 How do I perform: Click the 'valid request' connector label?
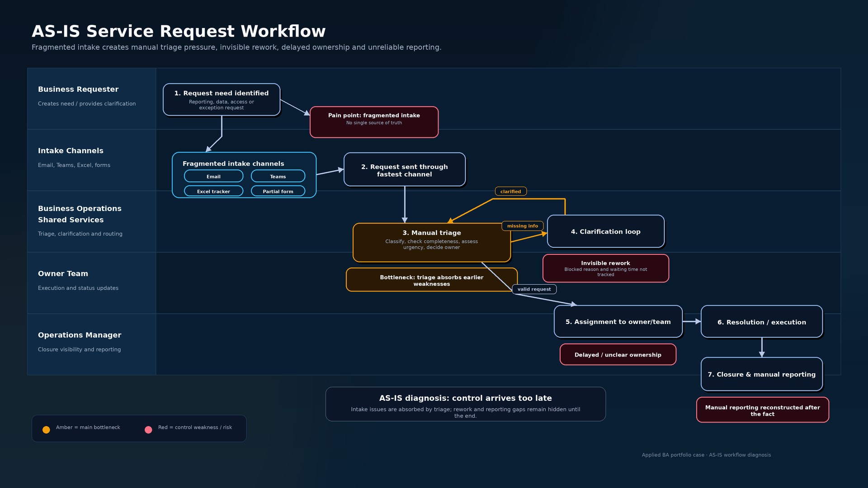[x=534, y=289]
